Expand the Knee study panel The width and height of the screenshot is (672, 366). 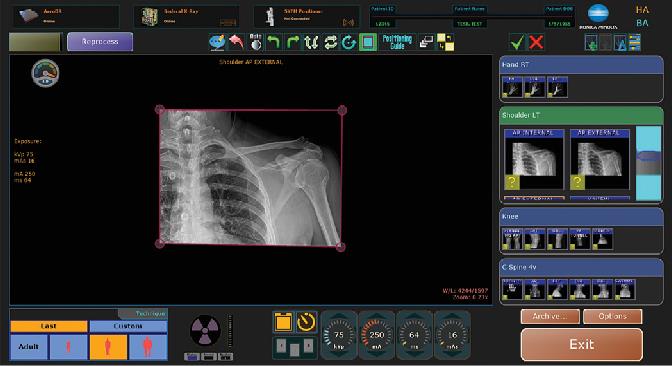[581, 217]
